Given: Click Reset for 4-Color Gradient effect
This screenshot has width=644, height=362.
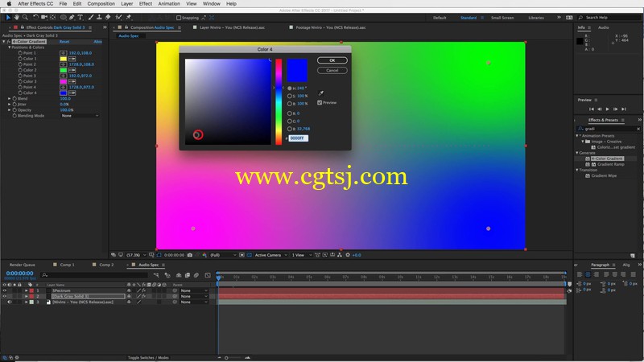Looking at the screenshot, I should 64,42.
